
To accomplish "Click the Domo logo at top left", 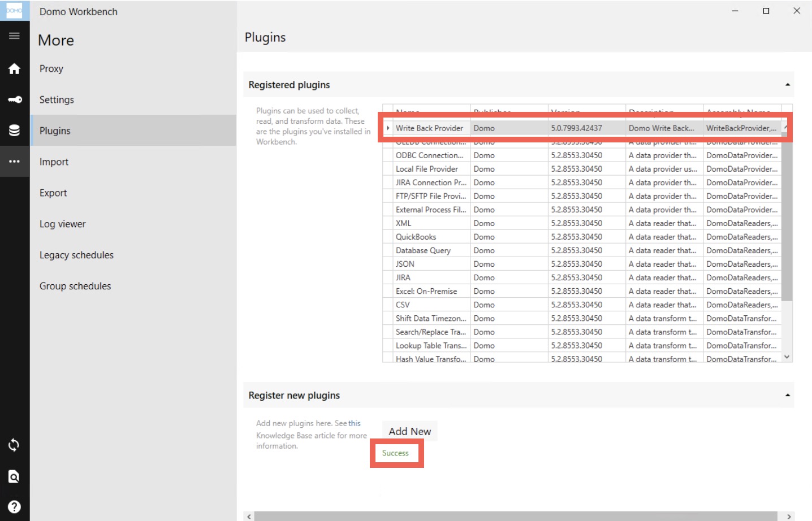I will (x=14, y=10).
